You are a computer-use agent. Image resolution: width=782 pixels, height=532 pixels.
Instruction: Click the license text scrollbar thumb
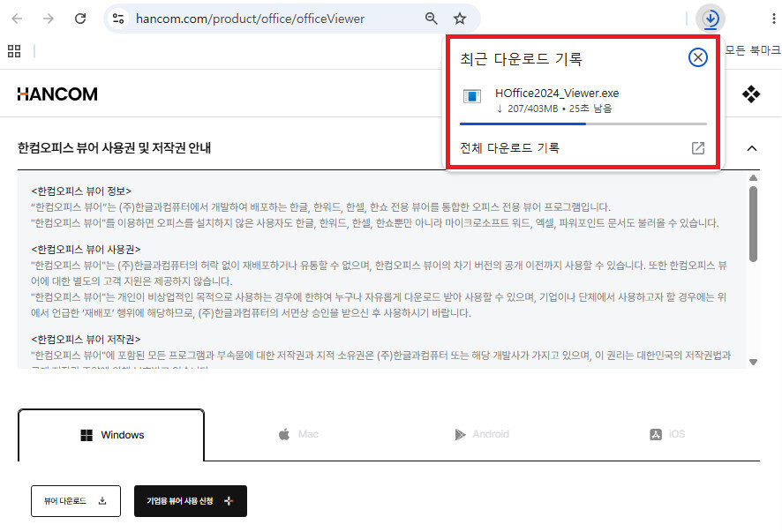pyautogui.click(x=754, y=224)
